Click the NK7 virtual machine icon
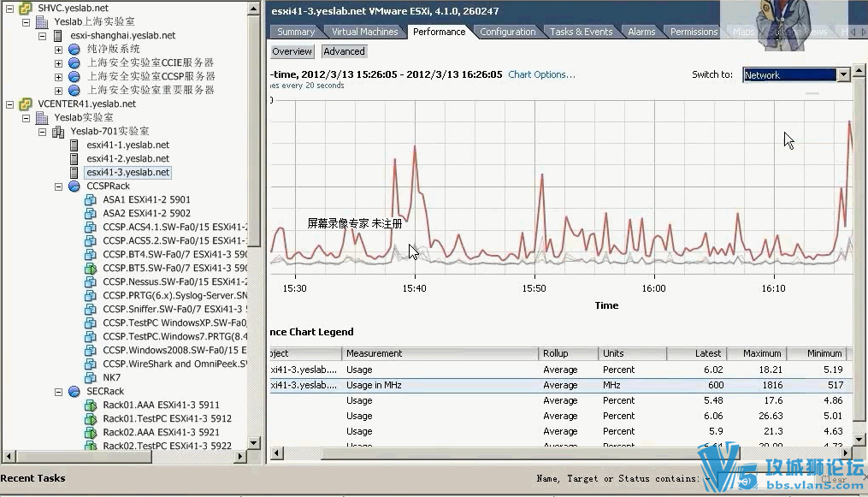This screenshot has width=868, height=497. (91, 378)
